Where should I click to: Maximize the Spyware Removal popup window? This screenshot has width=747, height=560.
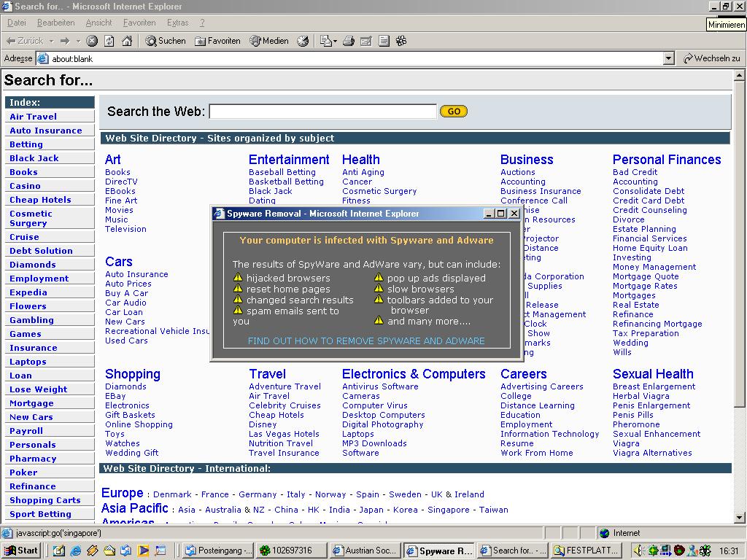coord(500,214)
